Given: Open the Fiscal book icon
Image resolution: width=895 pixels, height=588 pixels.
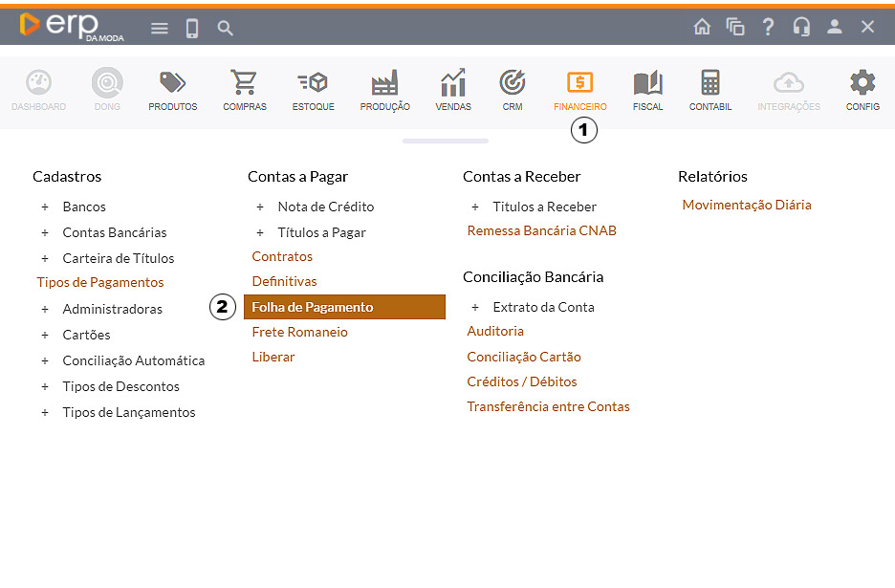Looking at the screenshot, I should [x=647, y=90].
